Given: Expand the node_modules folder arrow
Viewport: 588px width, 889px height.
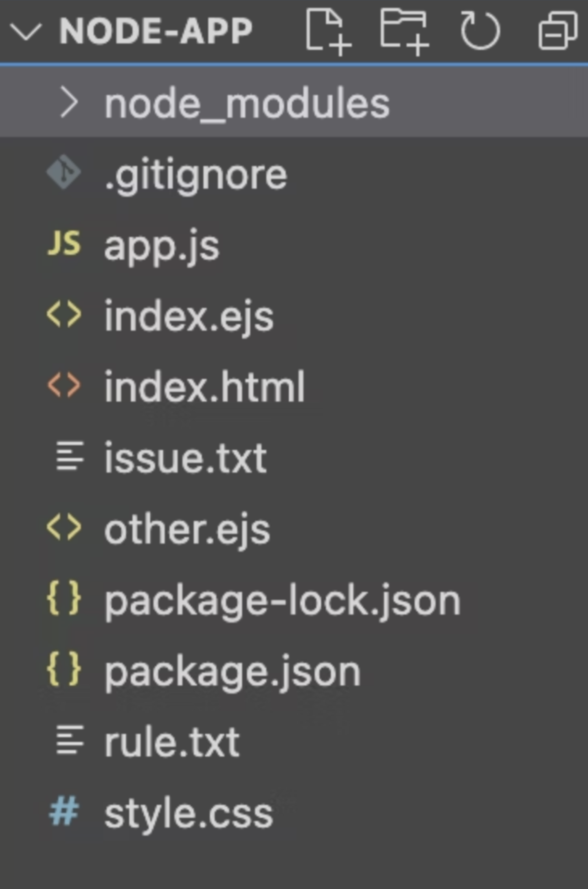Looking at the screenshot, I should 69,103.
